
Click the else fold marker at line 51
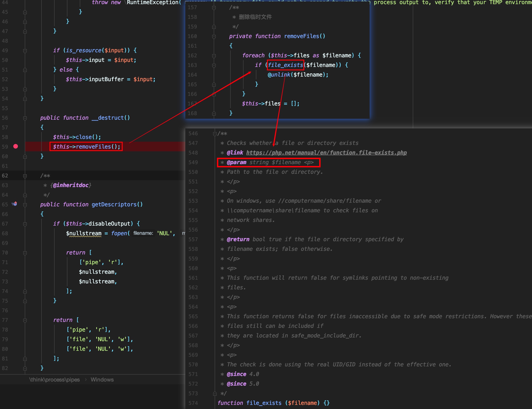click(25, 70)
